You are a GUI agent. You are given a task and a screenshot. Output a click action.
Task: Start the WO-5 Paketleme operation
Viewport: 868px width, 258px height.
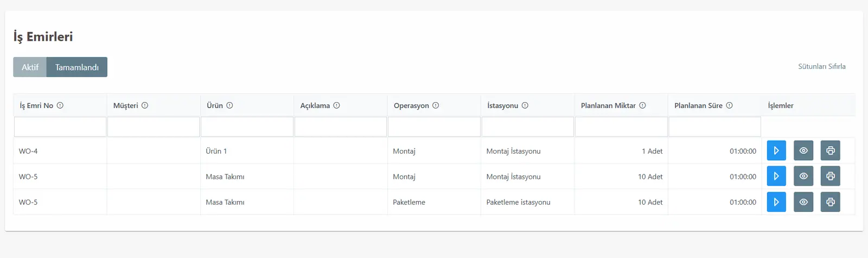tap(776, 202)
